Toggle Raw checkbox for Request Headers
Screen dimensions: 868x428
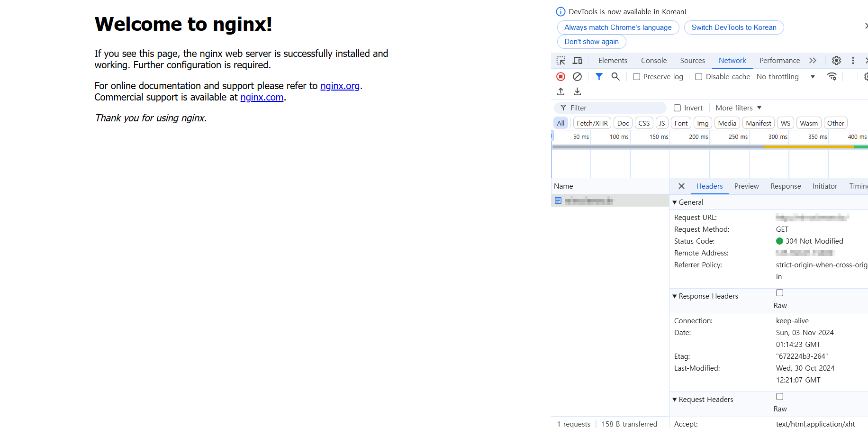click(779, 397)
